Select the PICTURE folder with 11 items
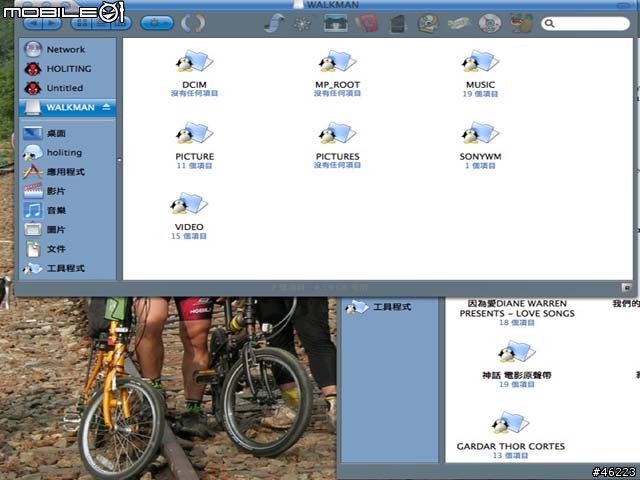 [194, 144]
